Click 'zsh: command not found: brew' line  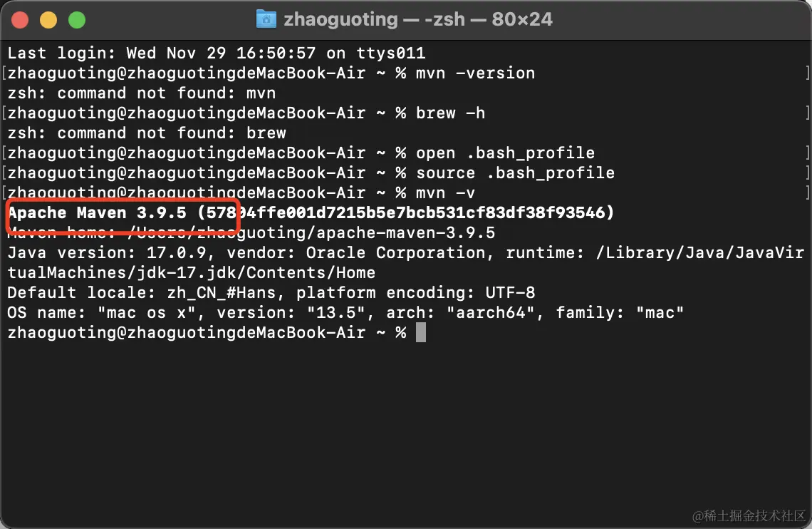[147, 133]
